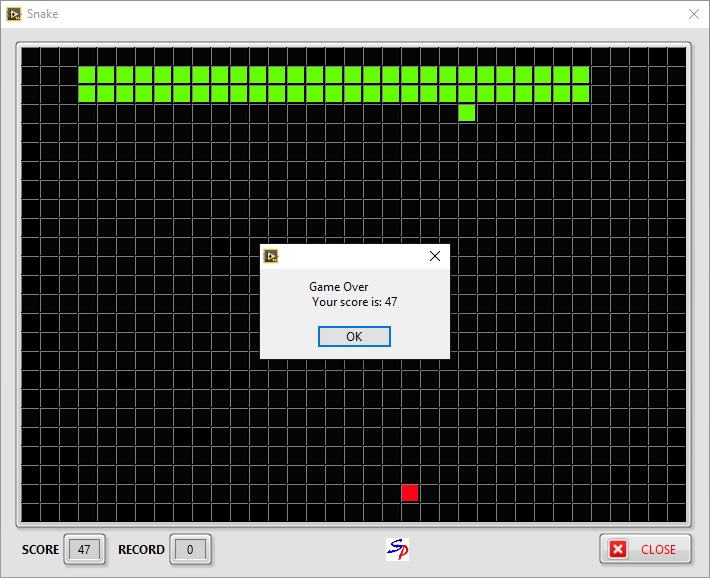Screen dimensions: 710x578
Task: Click the app icon in Snake title bar
Action: (x=14, y=14)
